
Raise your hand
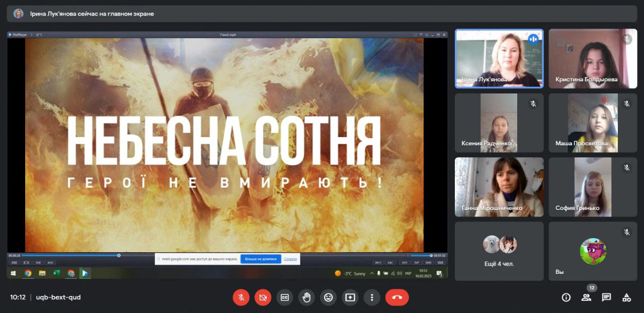pyautogui.click(x=306, y=297)
